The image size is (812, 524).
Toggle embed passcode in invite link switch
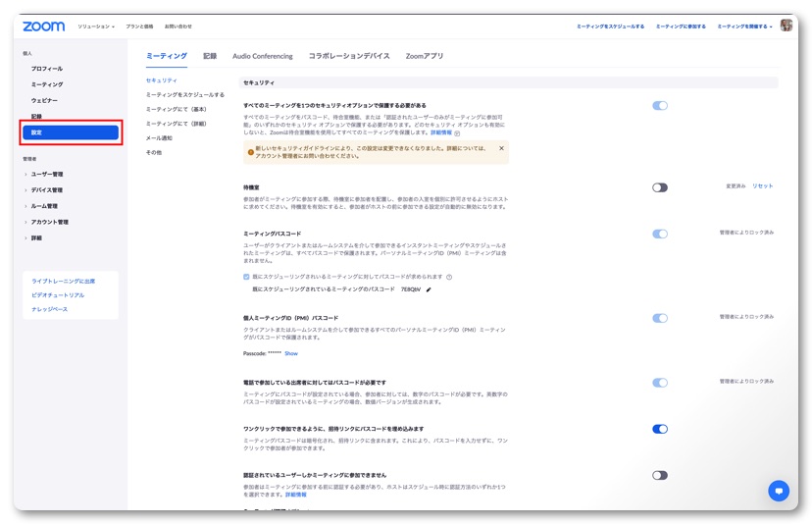pos(660,429)
